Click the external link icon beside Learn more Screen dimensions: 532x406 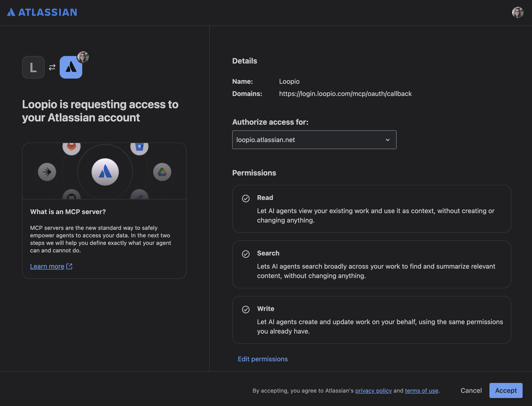(69, 266)
